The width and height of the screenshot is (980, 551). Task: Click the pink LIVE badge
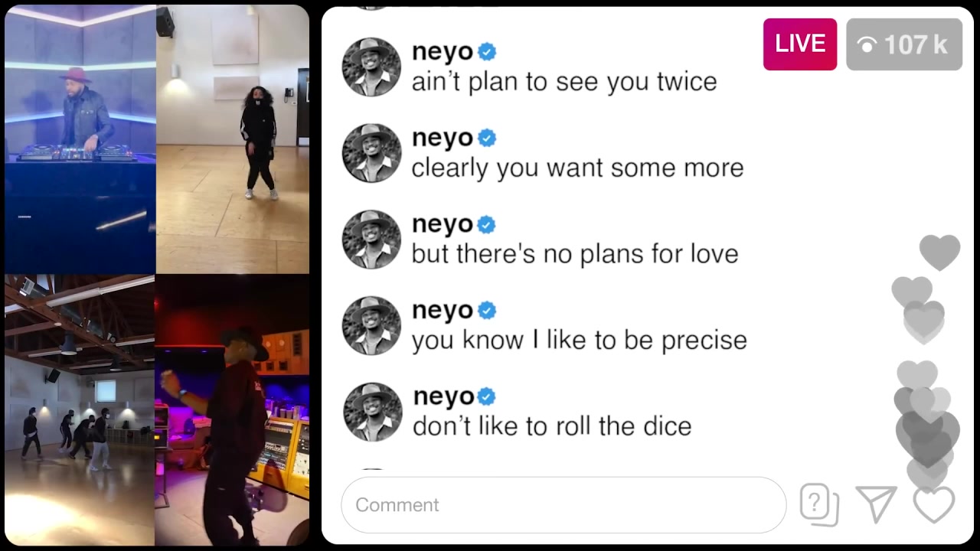[800, 44]
